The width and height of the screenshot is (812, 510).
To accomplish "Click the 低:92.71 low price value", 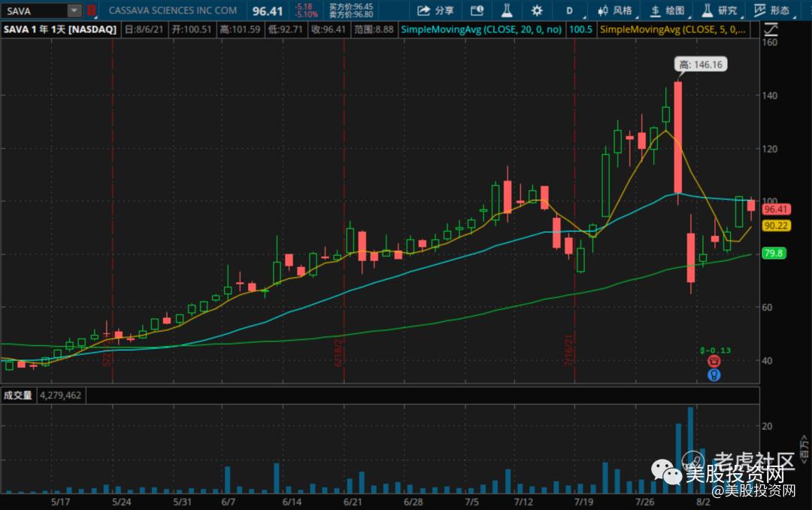I will pyautogui.click(x=286, y=29).
